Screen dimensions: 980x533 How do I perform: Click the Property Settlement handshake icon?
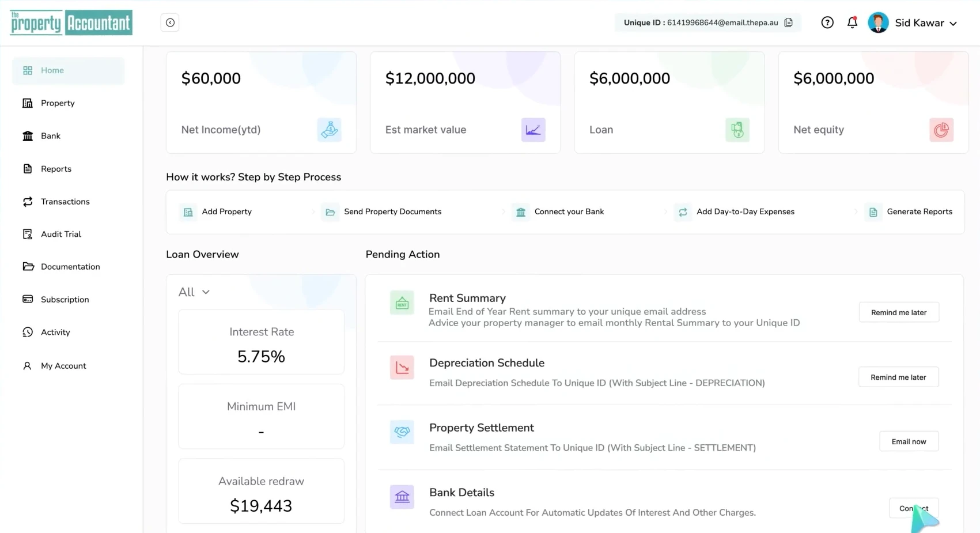pos(402,432)
